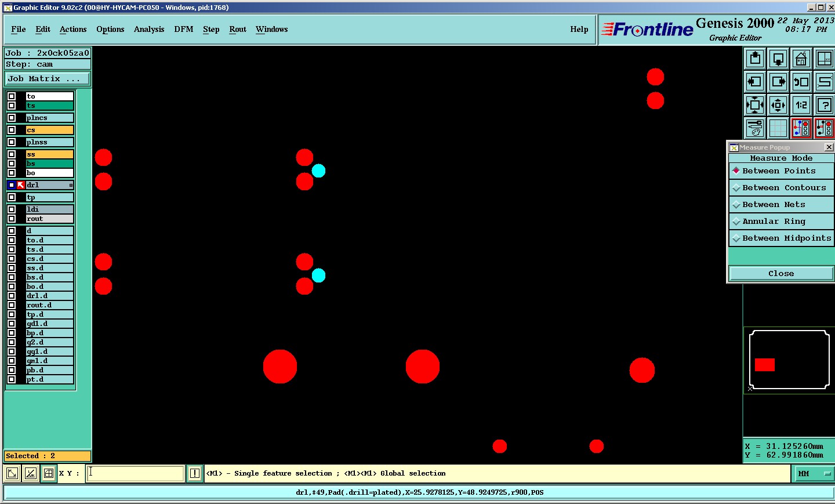Open the Help menu

coord(579,30)
